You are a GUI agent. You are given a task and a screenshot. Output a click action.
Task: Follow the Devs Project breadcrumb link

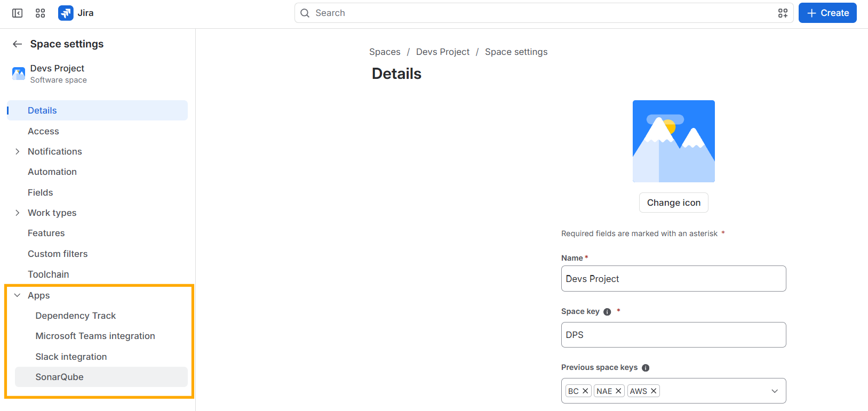(443, 52)
